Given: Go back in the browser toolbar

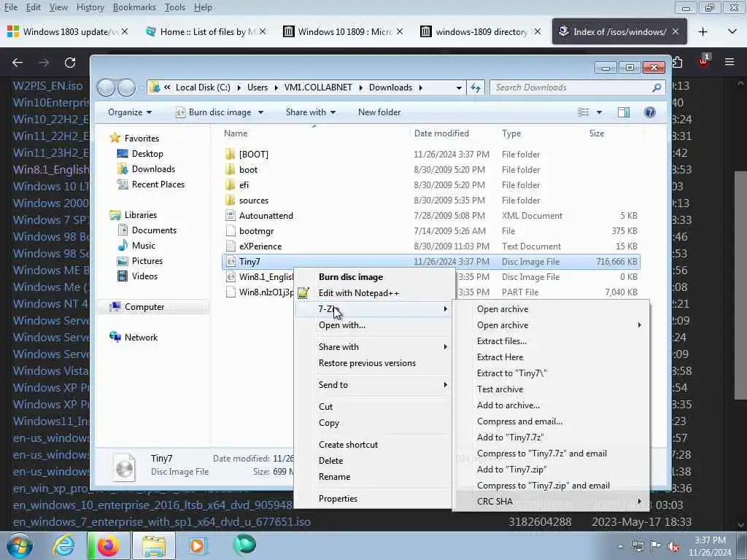Looking at the screenshot, I should click(18, 63).
